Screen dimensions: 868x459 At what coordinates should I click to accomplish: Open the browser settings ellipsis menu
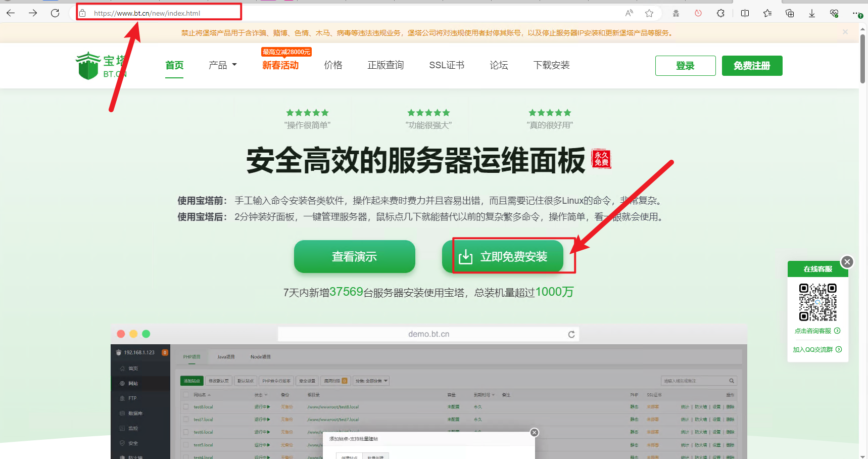pos(856,13)
